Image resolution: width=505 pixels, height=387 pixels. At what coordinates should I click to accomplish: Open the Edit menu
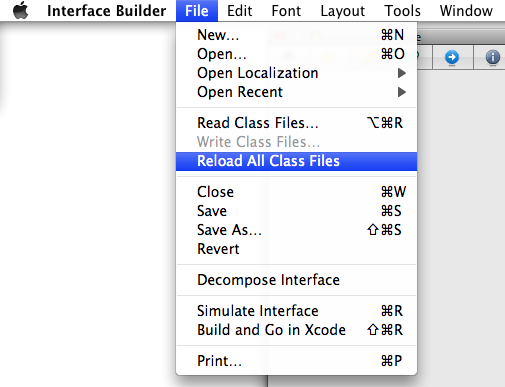click(239, 11)
